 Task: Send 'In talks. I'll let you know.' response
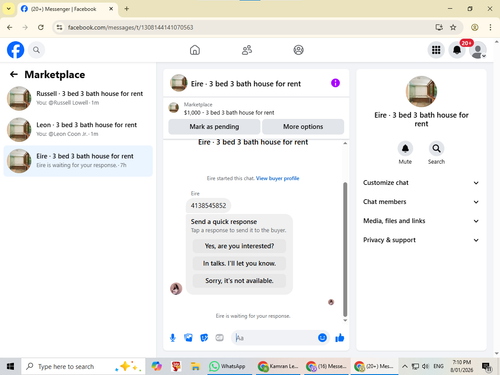[239, 263]
